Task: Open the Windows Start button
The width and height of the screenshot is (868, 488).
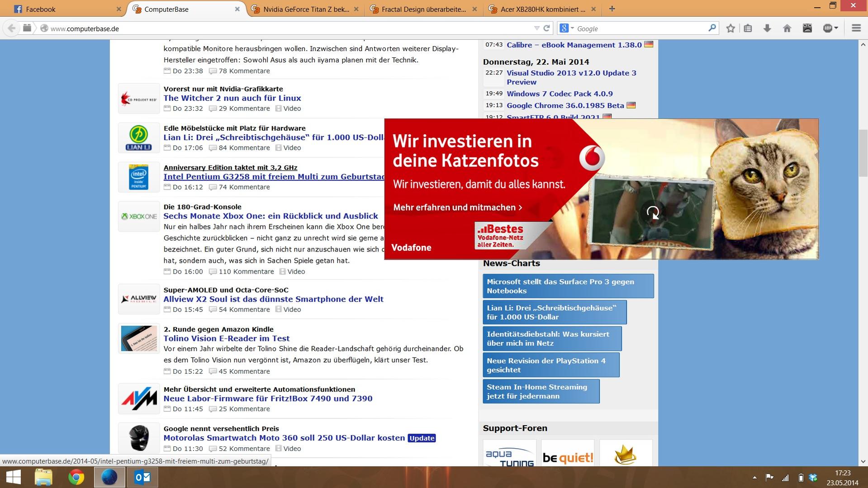Action: click(x=13, y=477)
